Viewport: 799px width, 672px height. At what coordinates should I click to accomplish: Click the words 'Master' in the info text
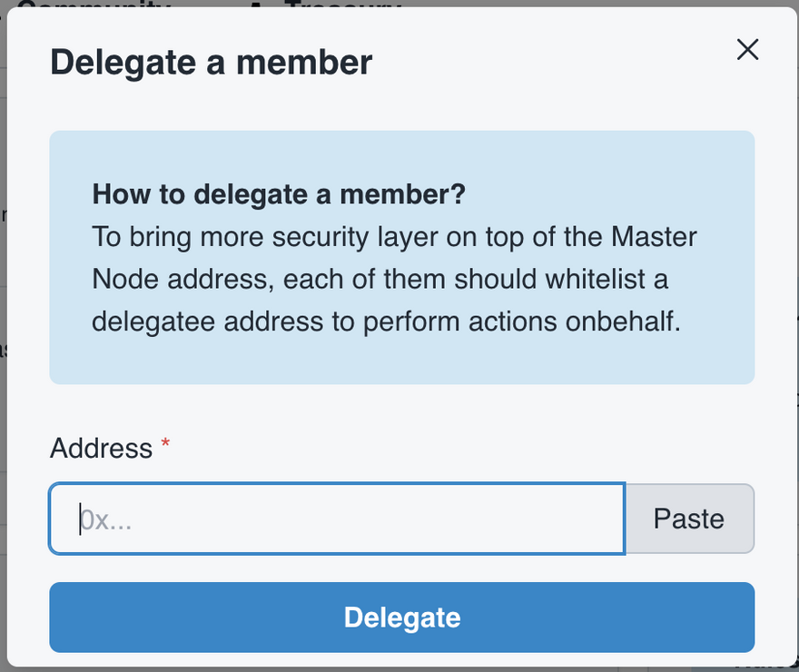point(654,237)
